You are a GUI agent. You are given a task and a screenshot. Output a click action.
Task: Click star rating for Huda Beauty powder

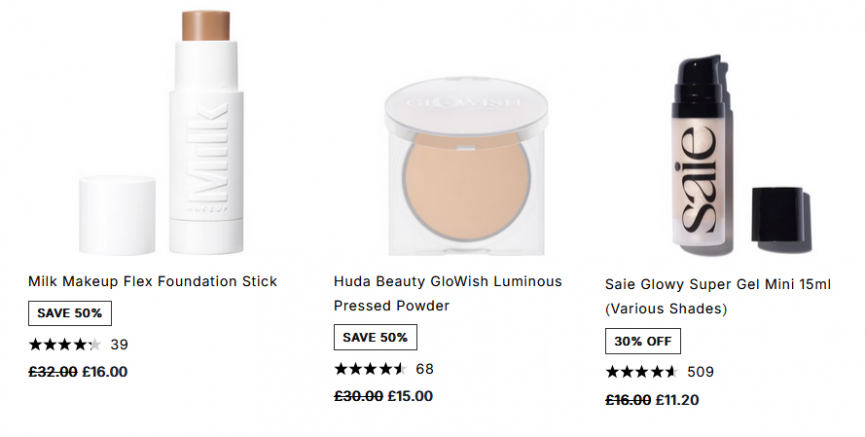coord(370,369)
